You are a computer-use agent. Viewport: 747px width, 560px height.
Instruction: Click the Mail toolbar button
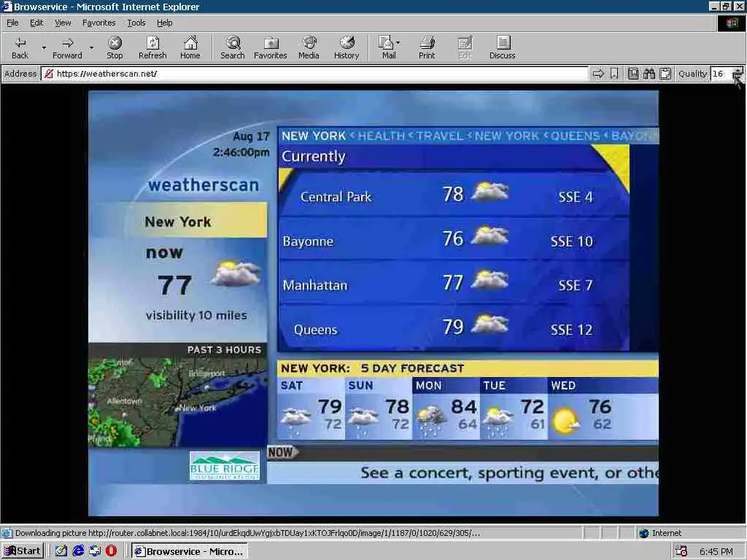(387, 47)
